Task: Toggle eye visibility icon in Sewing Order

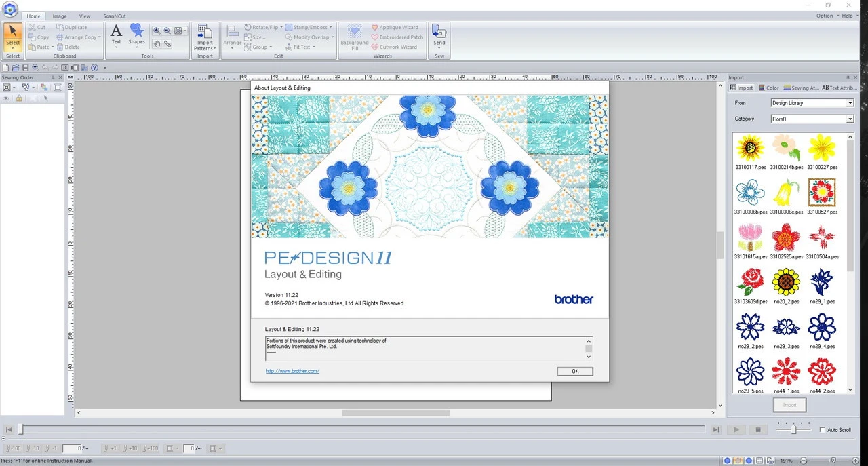Action: pyautogui.click(x=6, y=98)
